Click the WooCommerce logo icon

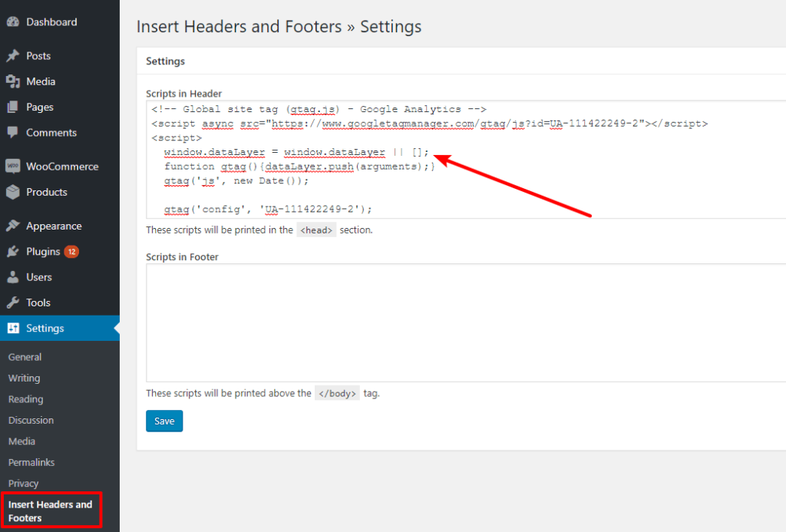13,166
